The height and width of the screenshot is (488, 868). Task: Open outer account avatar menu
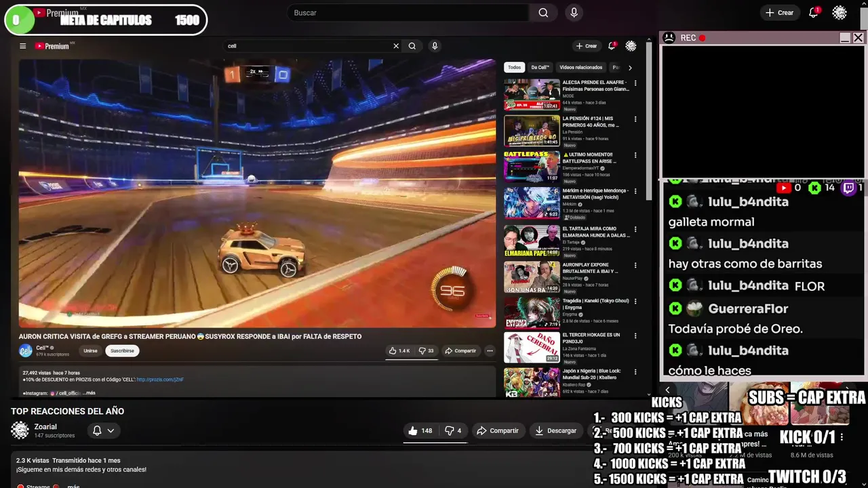click(x=840, y=13)
